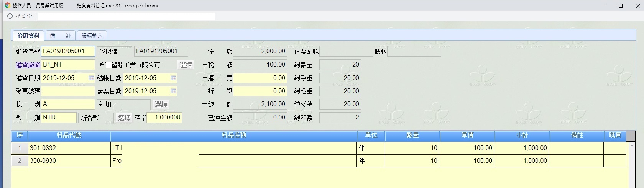644x188 pixels.
Task: Click 選擇 button for tax type 外加
Action: 161,104
